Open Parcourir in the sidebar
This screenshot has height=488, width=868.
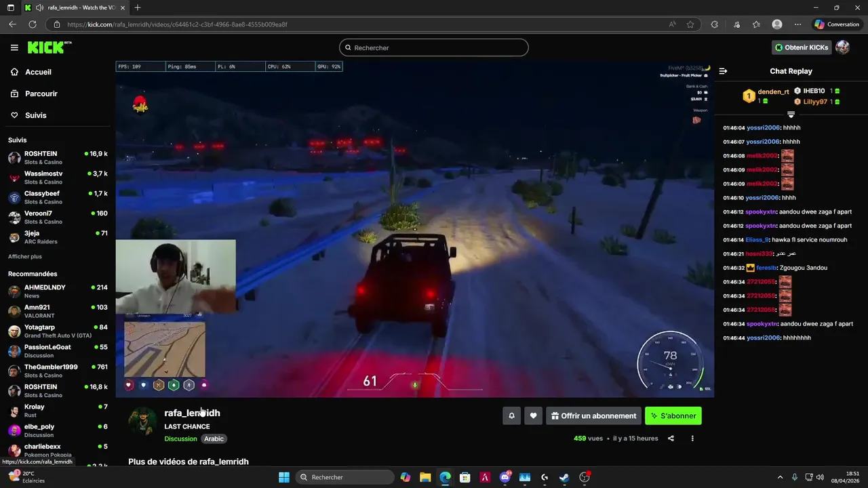point(41,94)
